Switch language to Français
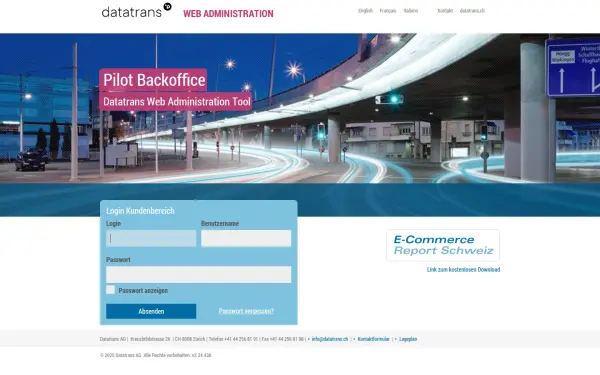Image resolution: width=600 pixels, height=375 pixels. coord(388,11)
